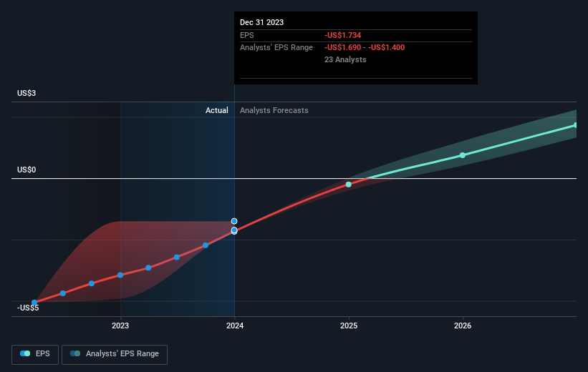Toggle the EPS legend item
This screenshot has width=588, height=372.
tap(35, 354)
